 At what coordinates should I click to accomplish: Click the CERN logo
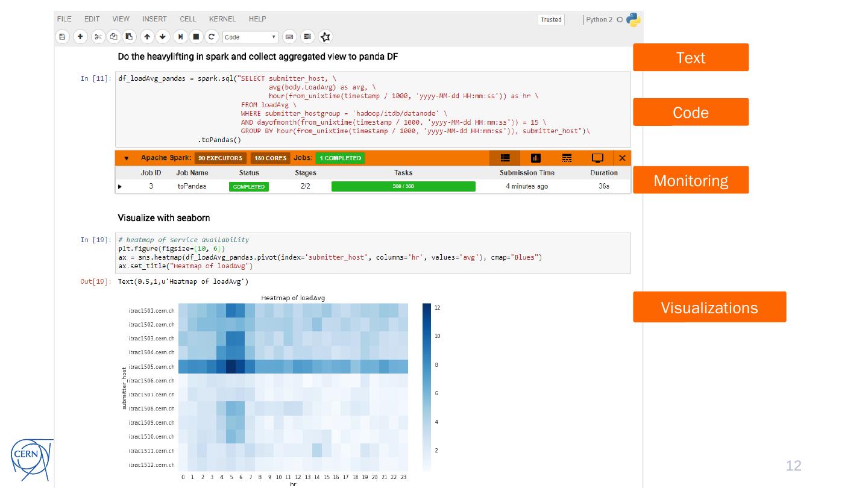click(31, 461)
